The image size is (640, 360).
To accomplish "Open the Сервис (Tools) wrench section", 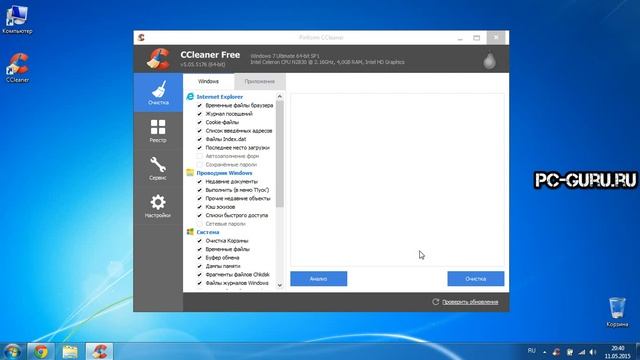I will point(158,168).
